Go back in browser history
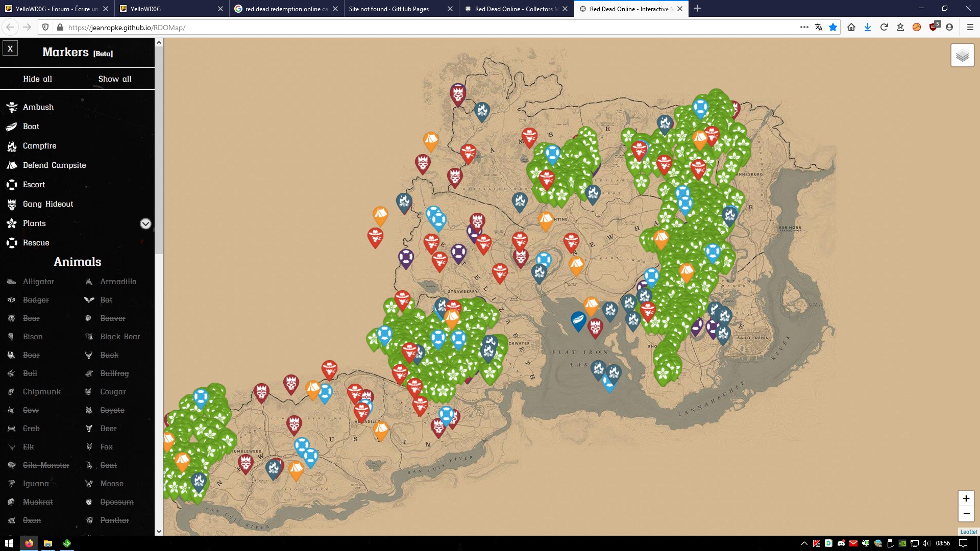Screen dimensions: 980x551 pos(10,28)
